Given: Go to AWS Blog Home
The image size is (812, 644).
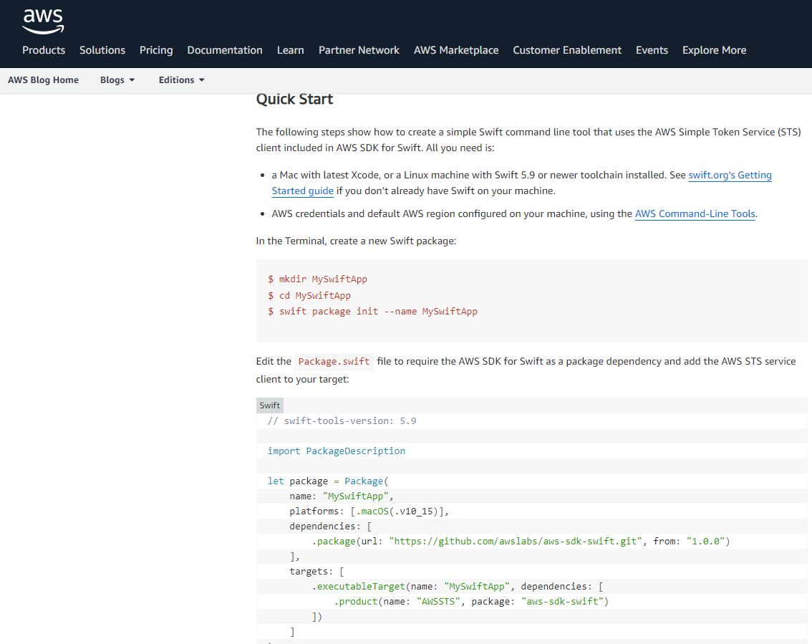Looking at the screenshot, I should pyautogui.click(x=43, y=80).
